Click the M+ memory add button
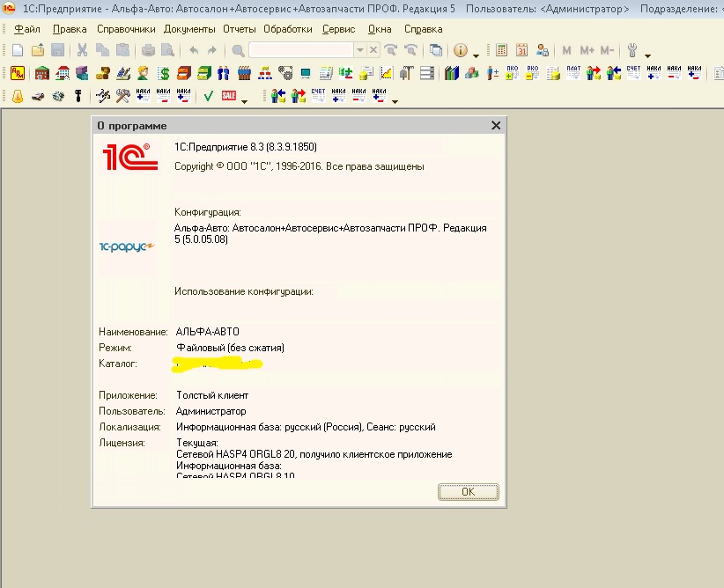The width and height of the screenshot is (724, 588). [x=587, y=50]
